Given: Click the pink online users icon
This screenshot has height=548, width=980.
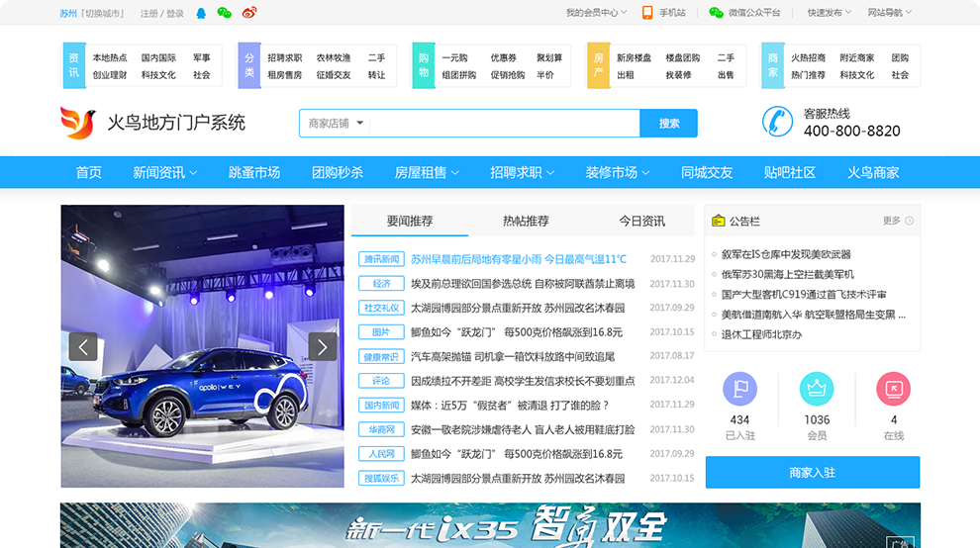Looking at the screenshot, I should [x=893, y=389].
